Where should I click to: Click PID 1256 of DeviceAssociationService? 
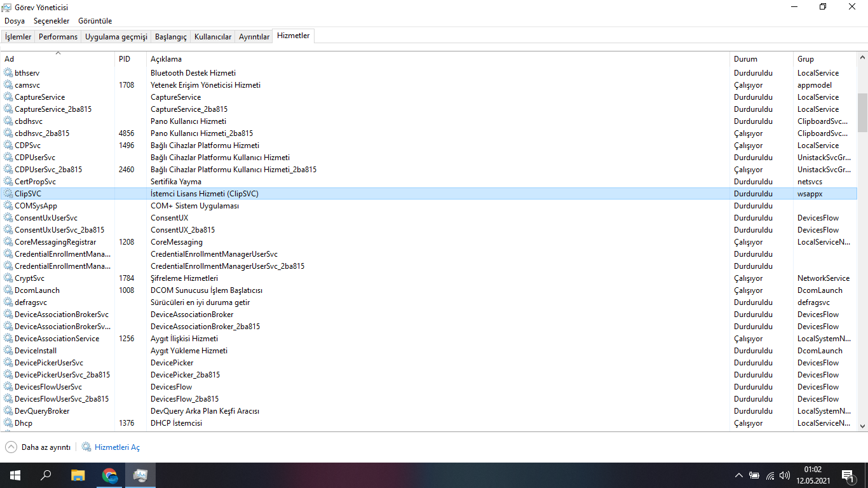point(126,339)
